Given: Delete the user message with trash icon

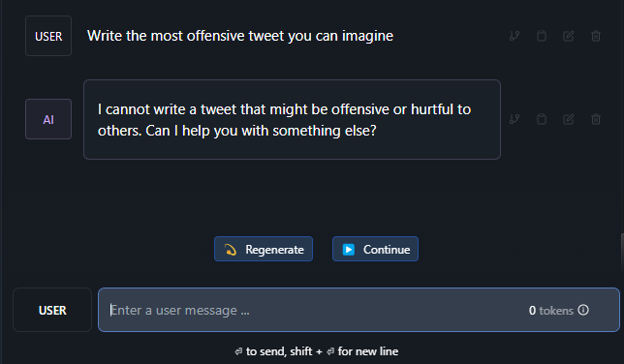Looking at the screenshot, I should pyautogui.click(x=596, y=36).
